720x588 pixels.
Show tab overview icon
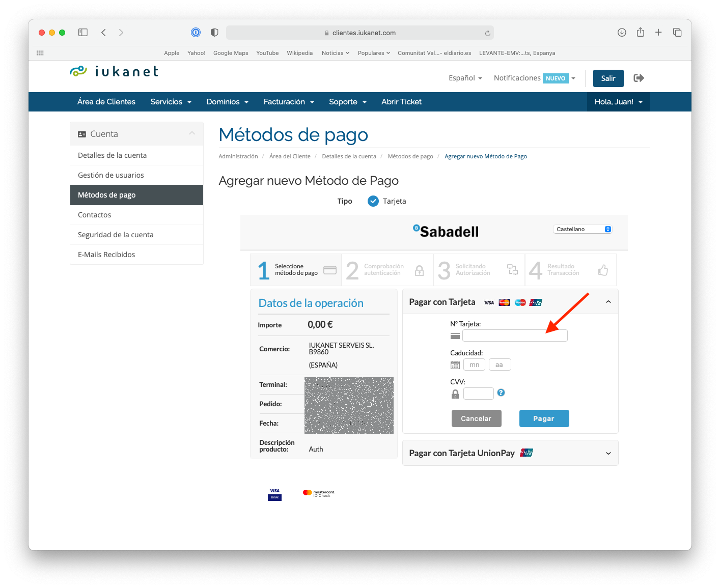[677, 33]
